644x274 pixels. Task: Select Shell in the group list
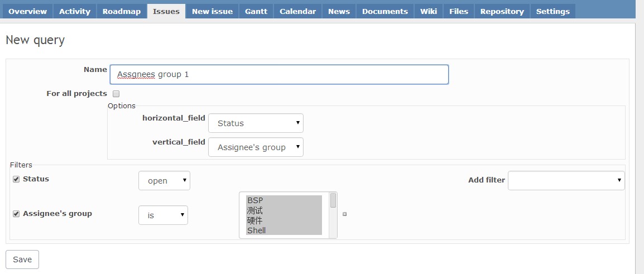coord(284,230)
